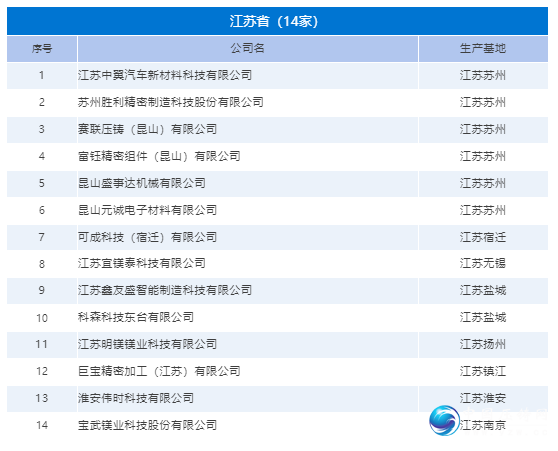The width and height of the screenshot is (558, 451).
Task: Select the 生产基地 column header
Action: coord(483,48)
